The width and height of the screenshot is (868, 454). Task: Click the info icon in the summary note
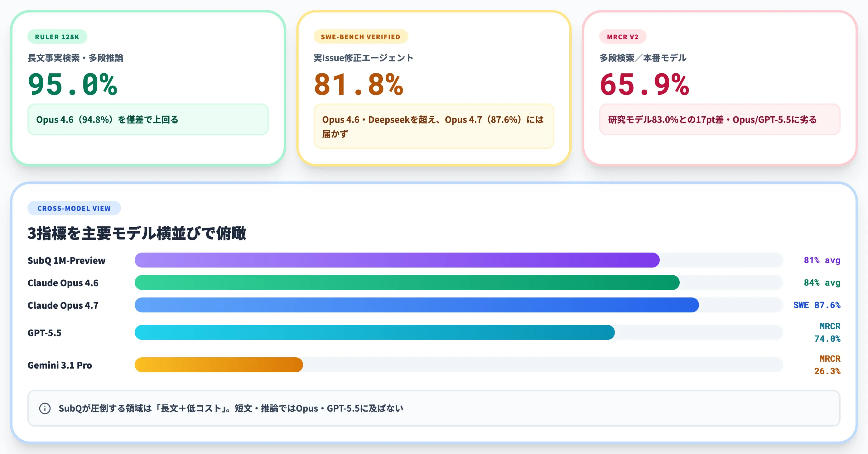(45, 408)
